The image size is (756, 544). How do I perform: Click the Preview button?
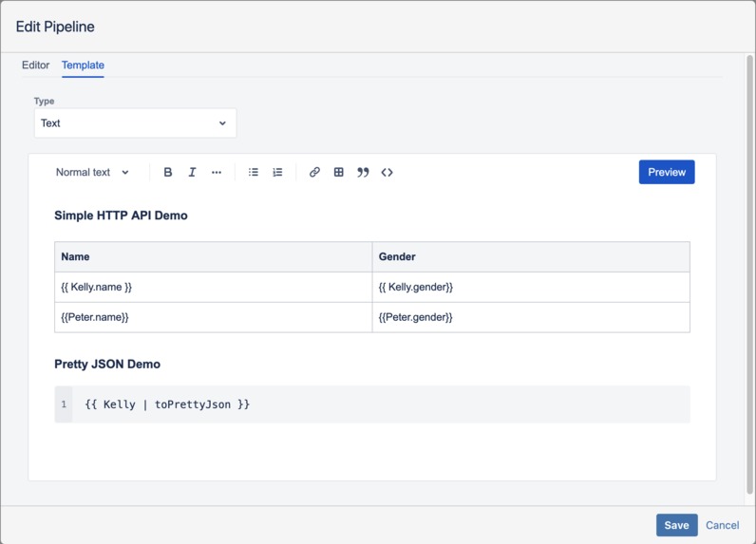pos(667,172)
